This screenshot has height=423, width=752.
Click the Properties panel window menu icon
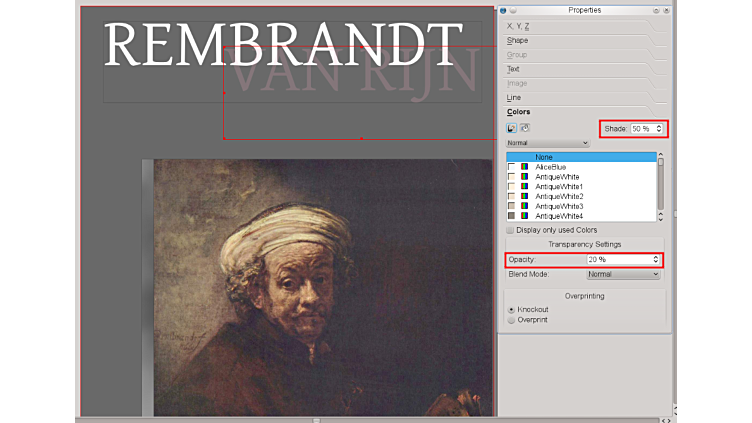(503, 10)
